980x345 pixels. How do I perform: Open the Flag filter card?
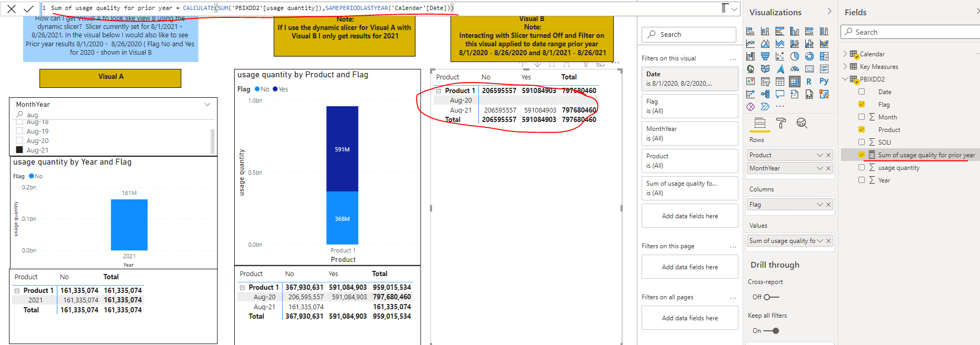coord(689,106)
